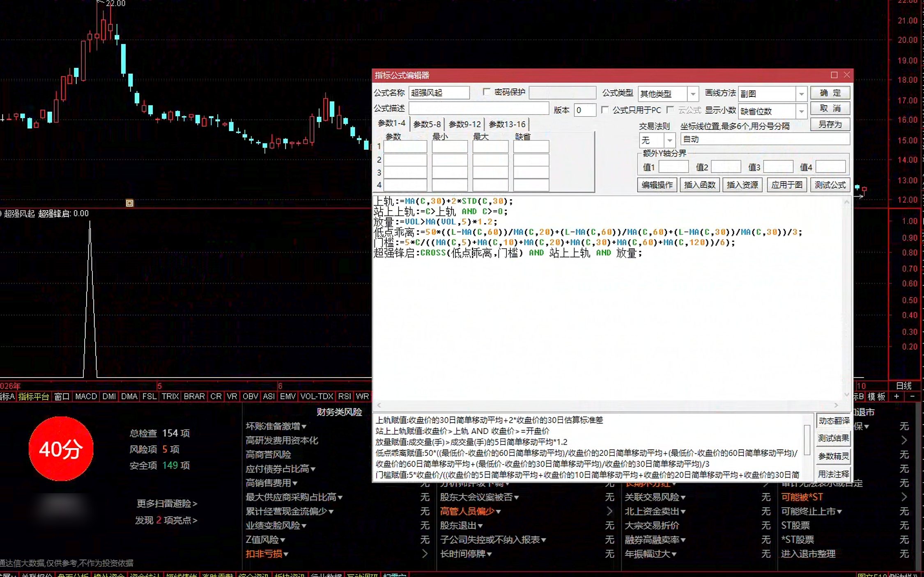Open arrow beside 高管人员偏少
The width and height of the screenshot is (924, 577).
[609, 511]
